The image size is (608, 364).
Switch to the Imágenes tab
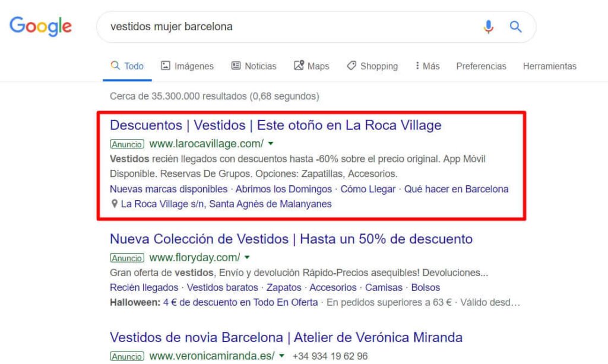pyautogui.click(x=187, y=66)
